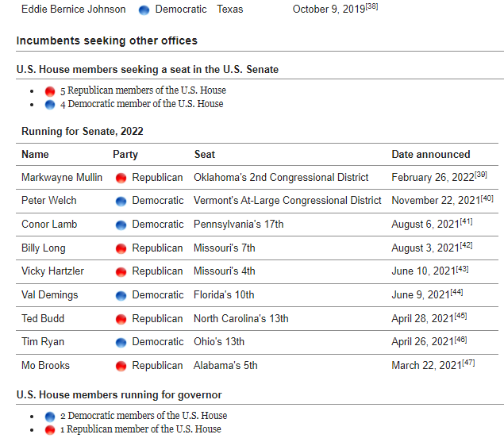Click the red party dot in Billy Long row
The width and height of the screenshot is (504, 442).
tap(121, 248)
